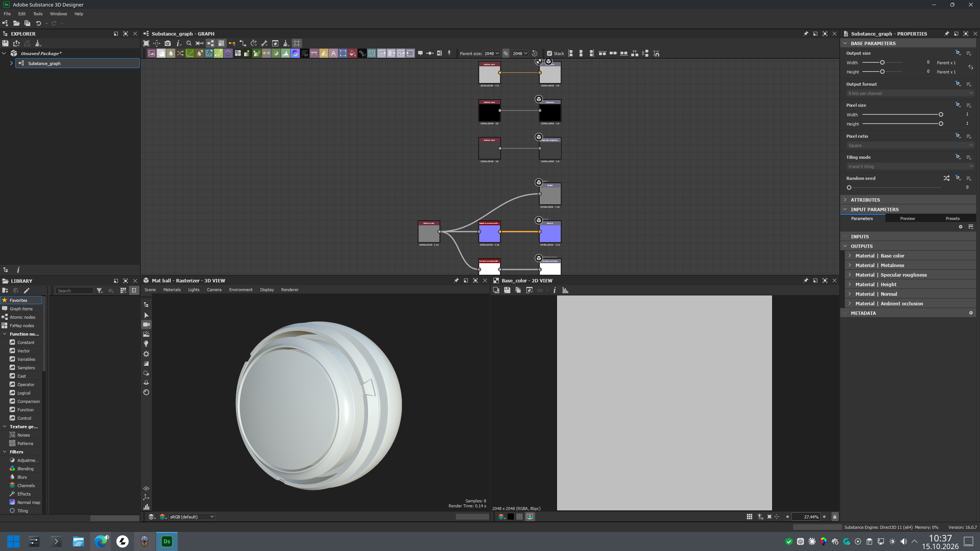
Task: Switch to the Presets tab
Action: tap(952, 218)
